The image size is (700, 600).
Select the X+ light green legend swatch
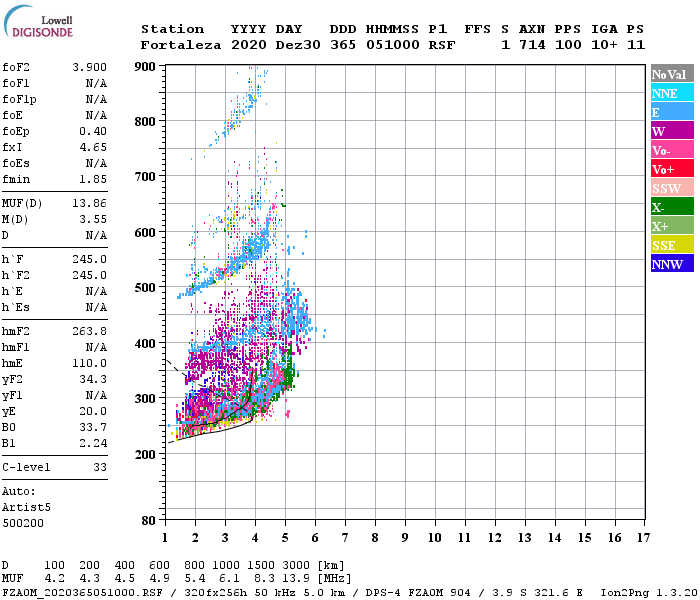coord(672,226)
